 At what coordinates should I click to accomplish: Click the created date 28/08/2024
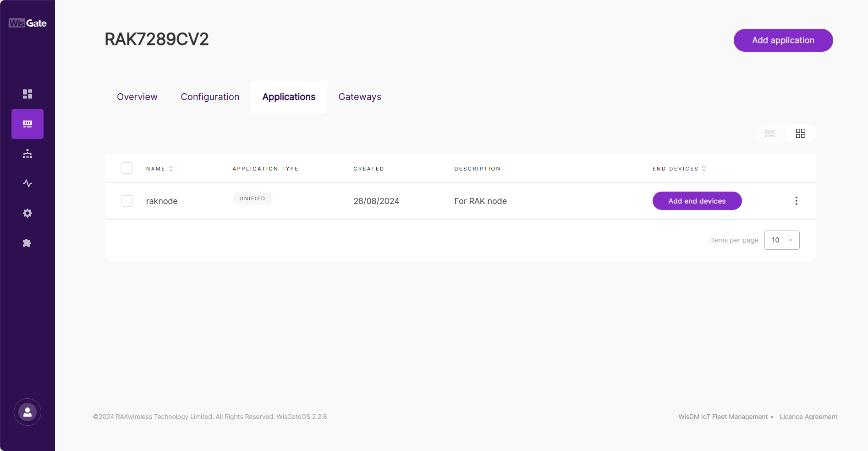pos(376,201)
